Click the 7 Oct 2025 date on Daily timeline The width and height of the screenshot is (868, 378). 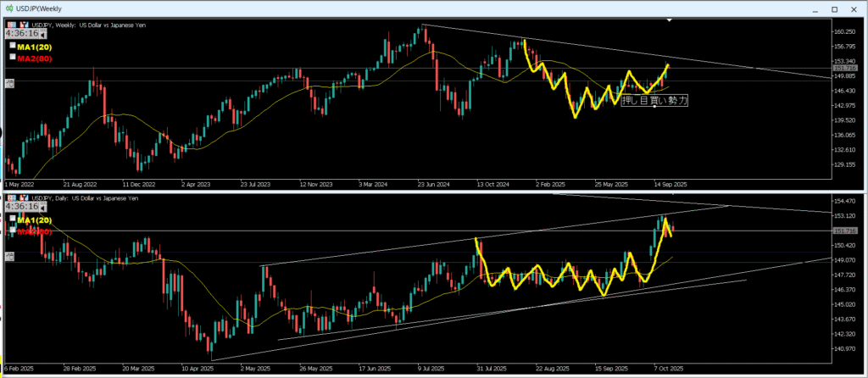[x=666, y=370]
